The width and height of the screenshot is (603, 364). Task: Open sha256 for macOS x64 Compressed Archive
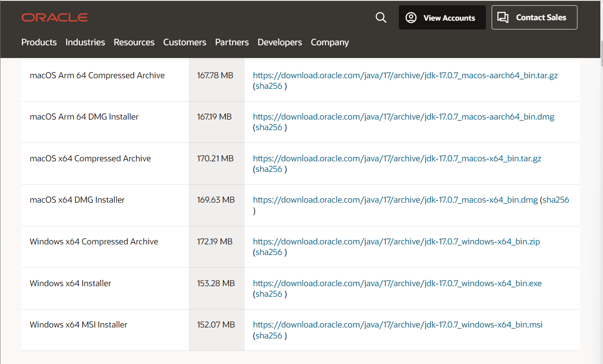point(268,169)
